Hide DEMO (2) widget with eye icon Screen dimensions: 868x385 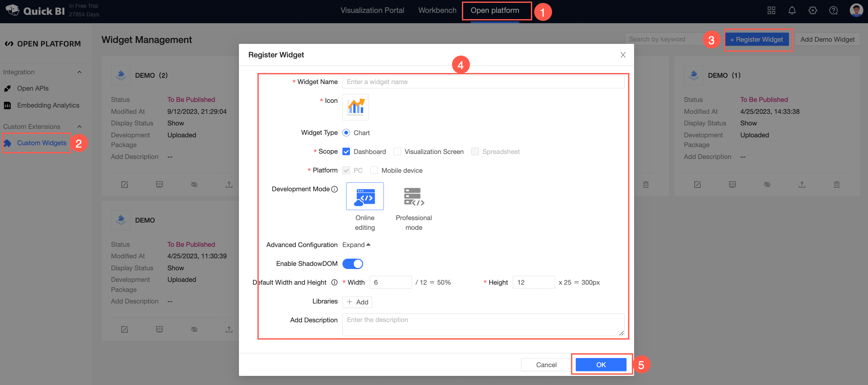click(x=194, y=185)
